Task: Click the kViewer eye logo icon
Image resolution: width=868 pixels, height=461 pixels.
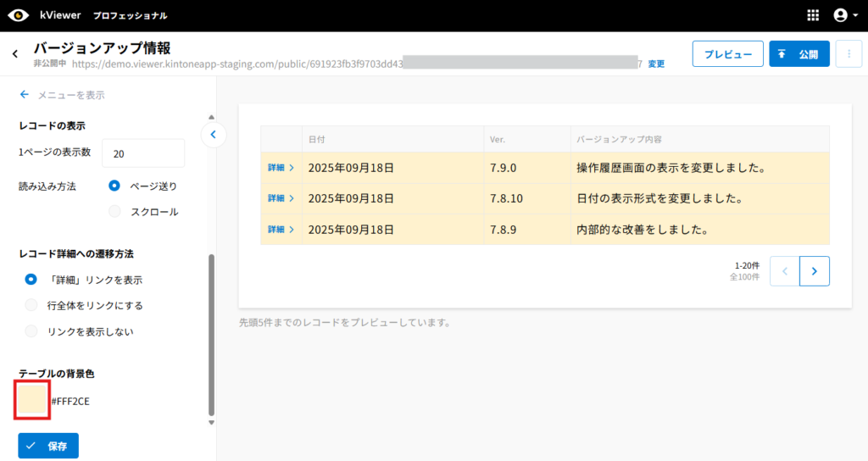Action: [x=19, y=15]
